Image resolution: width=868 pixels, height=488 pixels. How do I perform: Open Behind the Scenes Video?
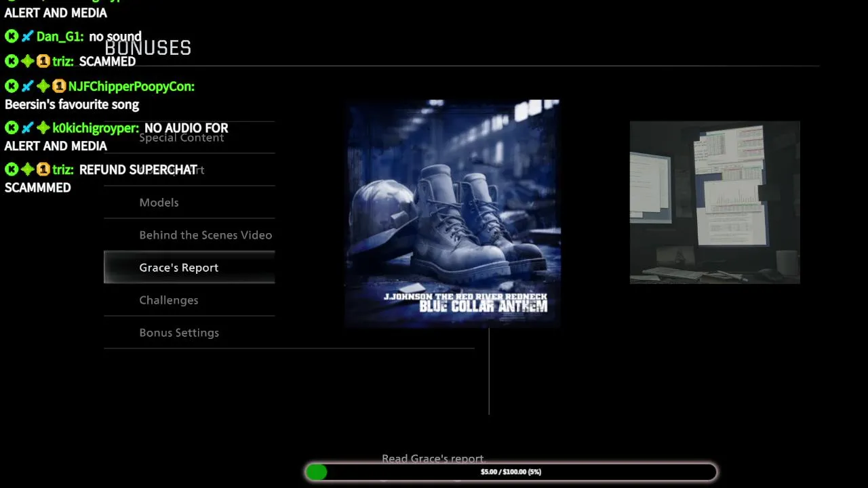[x=189, y=235]
